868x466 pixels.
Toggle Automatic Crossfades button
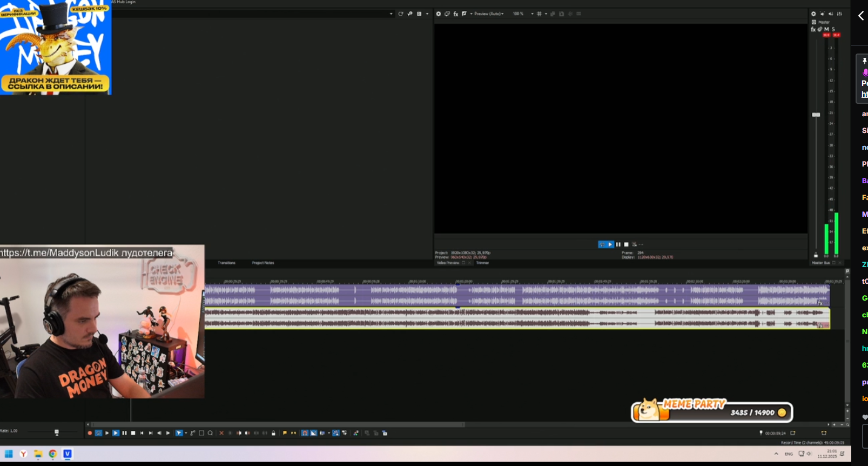[313, 433]
